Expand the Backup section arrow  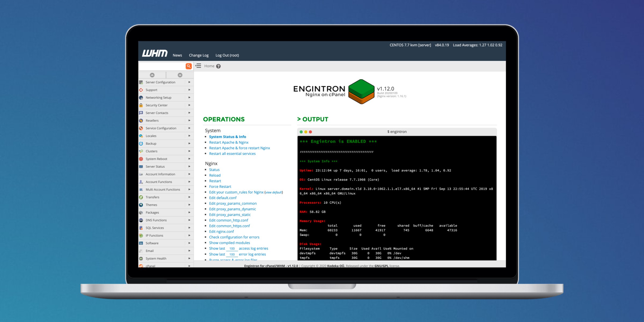point(189,143)
